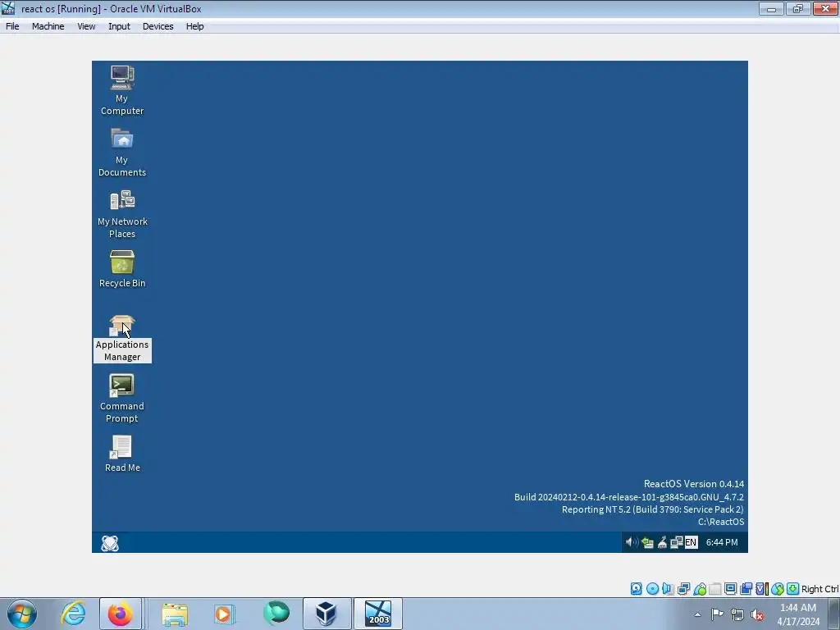Click the green globe taskbar application
Image resolution: width=840 pixels, height=630 pixels.
(276, 613)
